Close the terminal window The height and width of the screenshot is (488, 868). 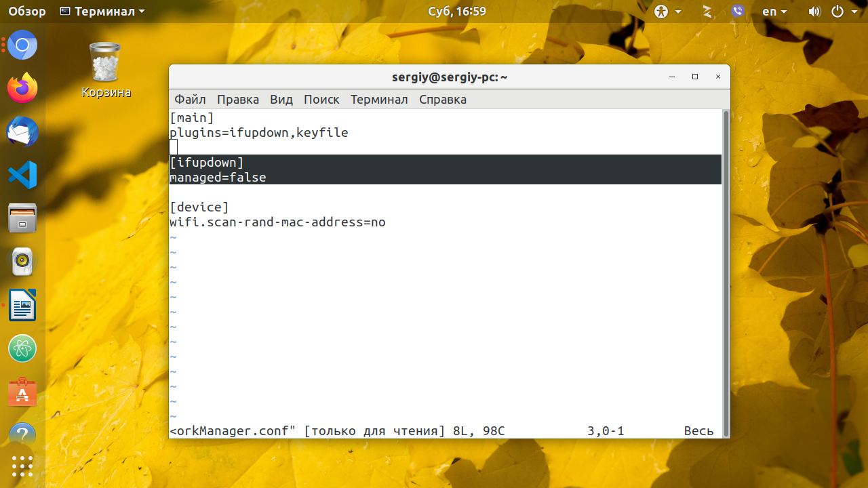click(718, 77)
